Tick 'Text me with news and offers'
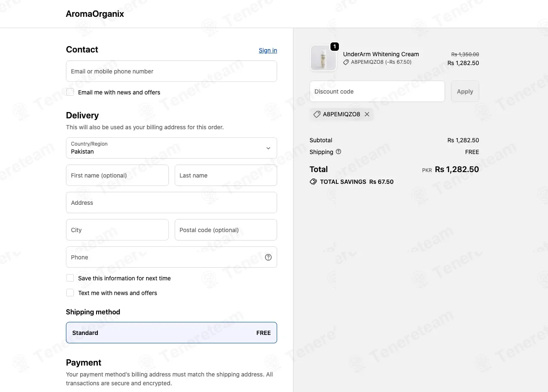548x392 pixels. (70, 293)
